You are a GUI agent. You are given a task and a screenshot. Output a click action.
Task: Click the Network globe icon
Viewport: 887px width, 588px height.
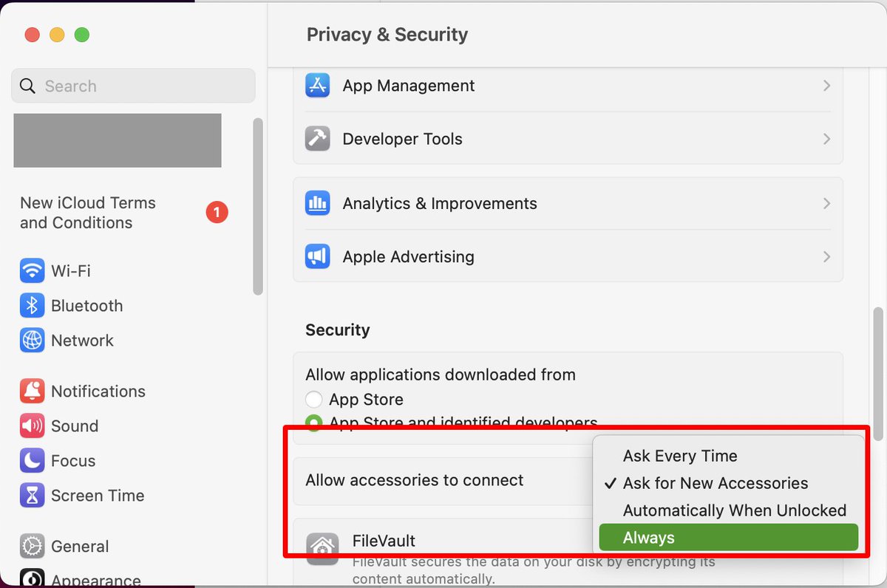[32, 341]
